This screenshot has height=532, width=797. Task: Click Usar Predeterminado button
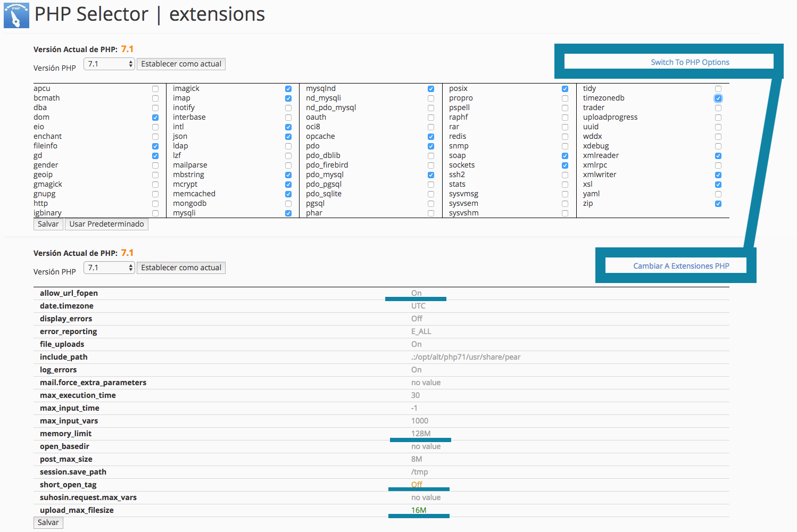(x=106, y=224)
